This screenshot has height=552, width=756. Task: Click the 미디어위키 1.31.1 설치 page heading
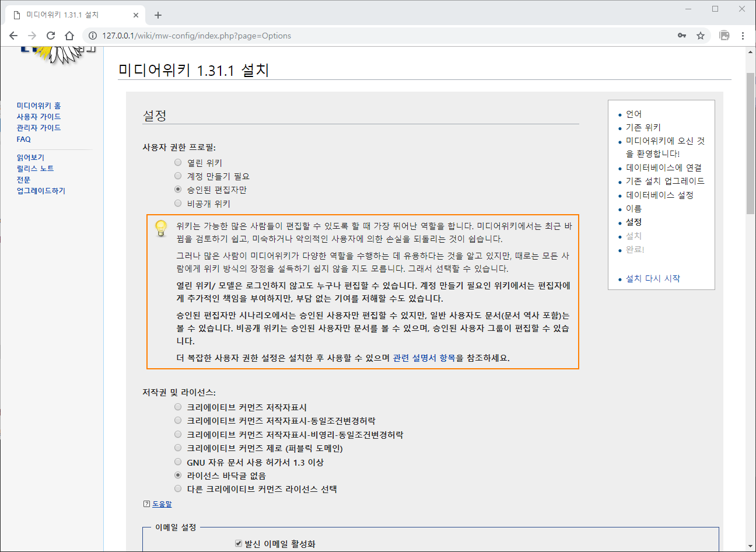(194, 70)
